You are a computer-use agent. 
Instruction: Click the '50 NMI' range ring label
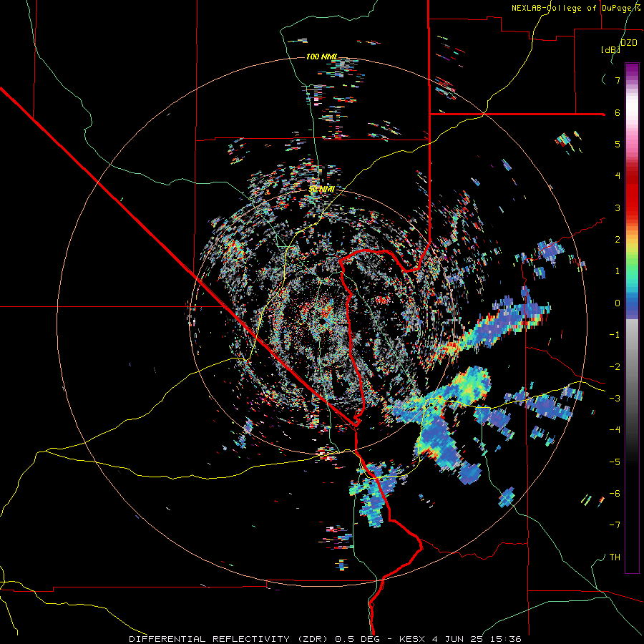coord(321,189)
